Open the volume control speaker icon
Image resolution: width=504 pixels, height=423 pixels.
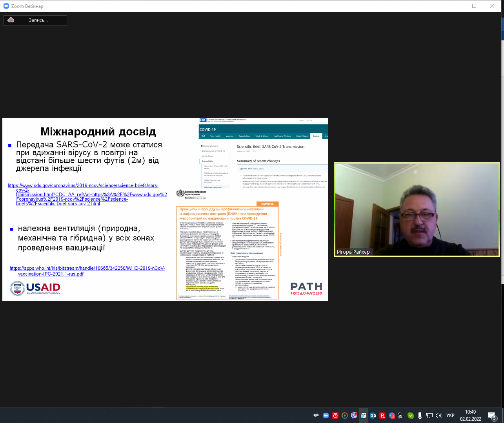click(438, 416)
